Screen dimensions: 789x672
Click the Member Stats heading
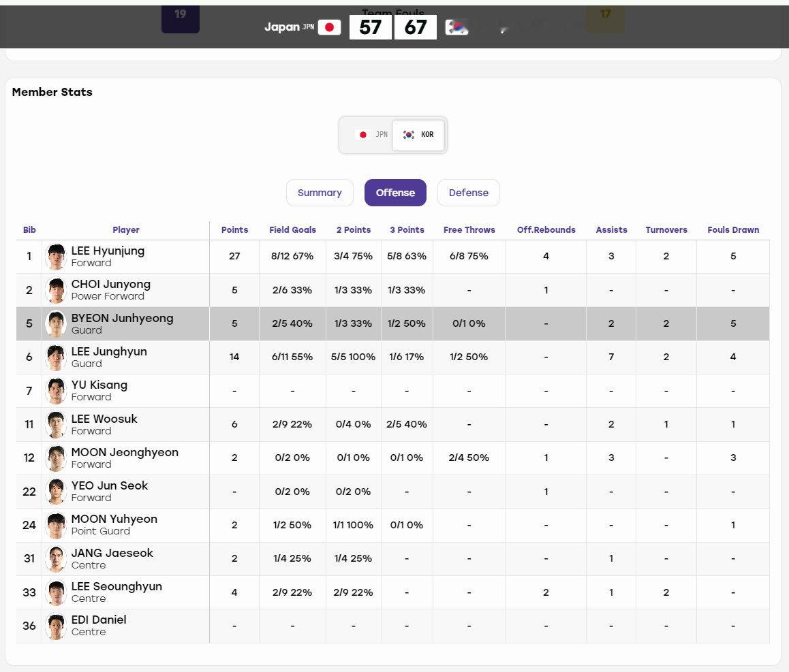click(52, 92)
